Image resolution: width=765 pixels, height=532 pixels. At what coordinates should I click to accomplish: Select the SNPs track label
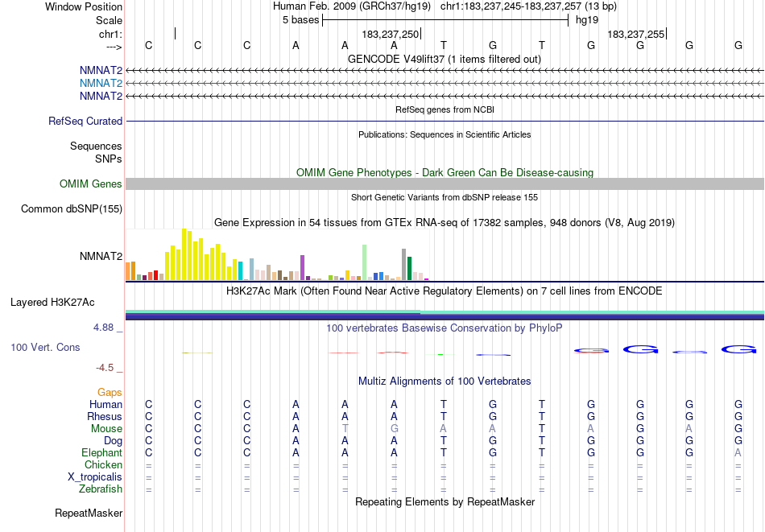tap(109, 159)
